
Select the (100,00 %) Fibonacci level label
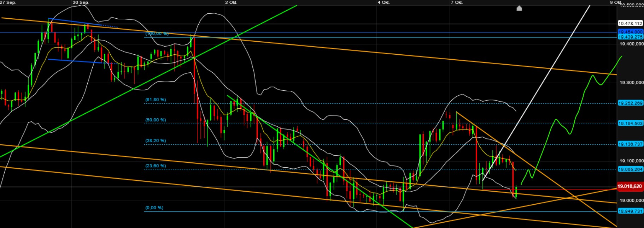157,34
